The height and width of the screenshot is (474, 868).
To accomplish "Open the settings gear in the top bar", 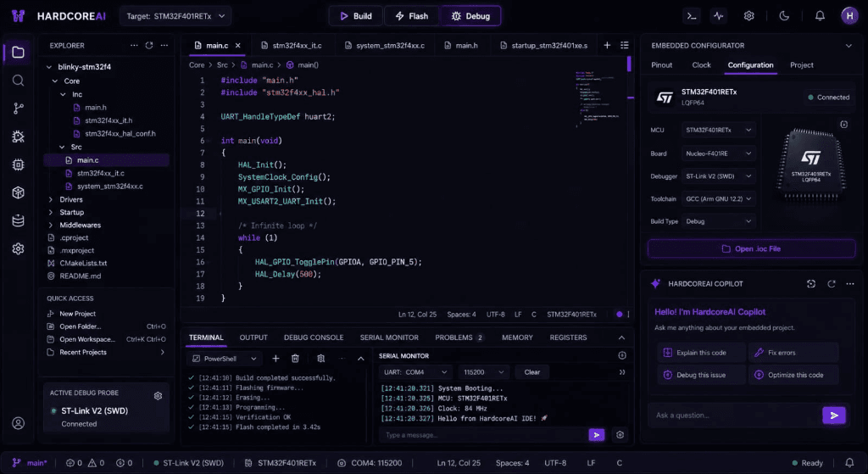I will pyautogui.click(x=749, y=16).
